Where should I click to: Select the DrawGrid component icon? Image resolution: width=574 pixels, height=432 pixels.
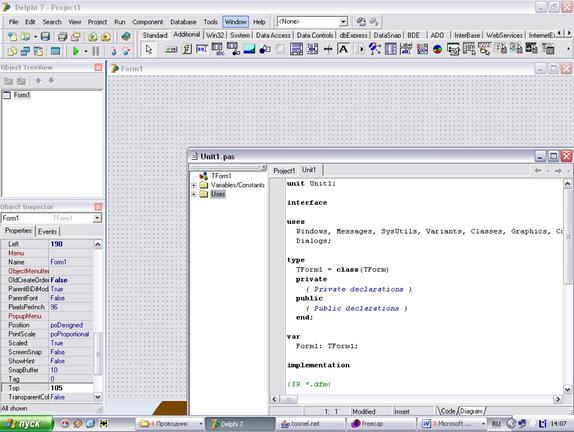coord(233,49)
